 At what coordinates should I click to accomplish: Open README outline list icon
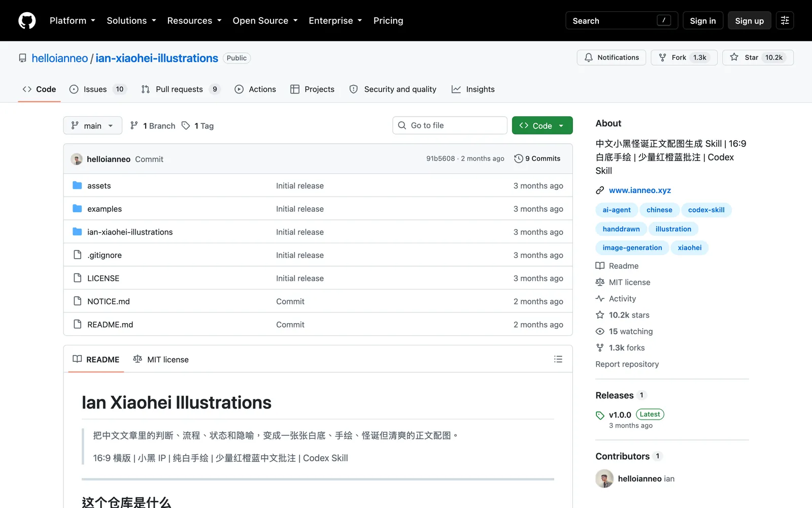tap(558, 359)
